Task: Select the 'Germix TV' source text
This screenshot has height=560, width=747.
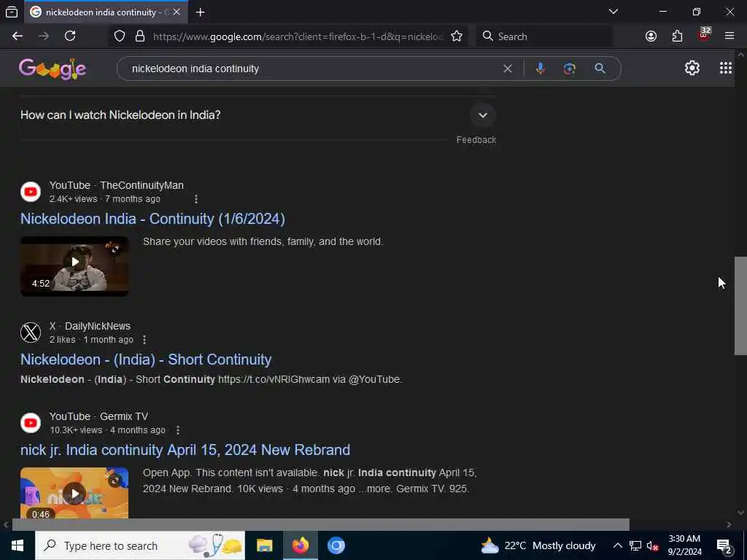Action: point(124,416)
